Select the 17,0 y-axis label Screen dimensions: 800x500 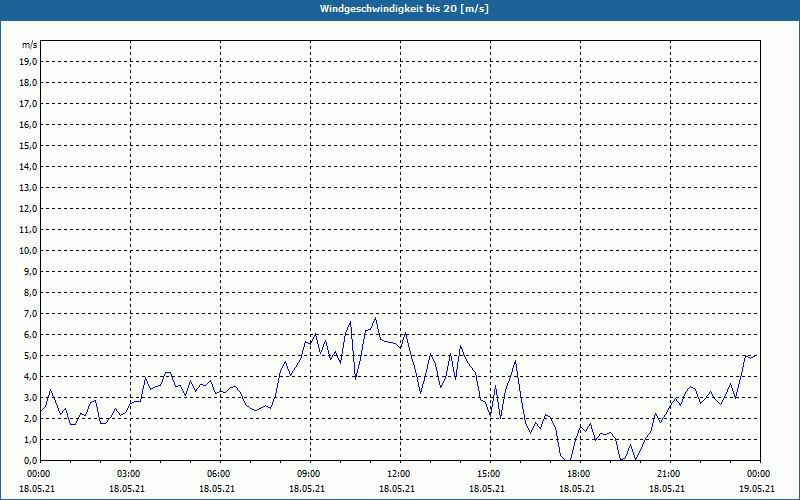pyautogui.click(x=29, y=104)
